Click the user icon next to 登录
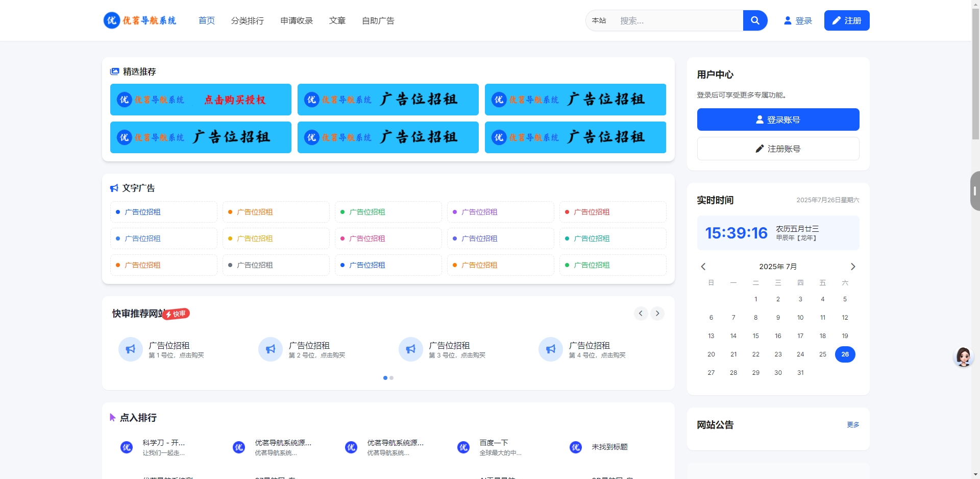 (787, 20)
